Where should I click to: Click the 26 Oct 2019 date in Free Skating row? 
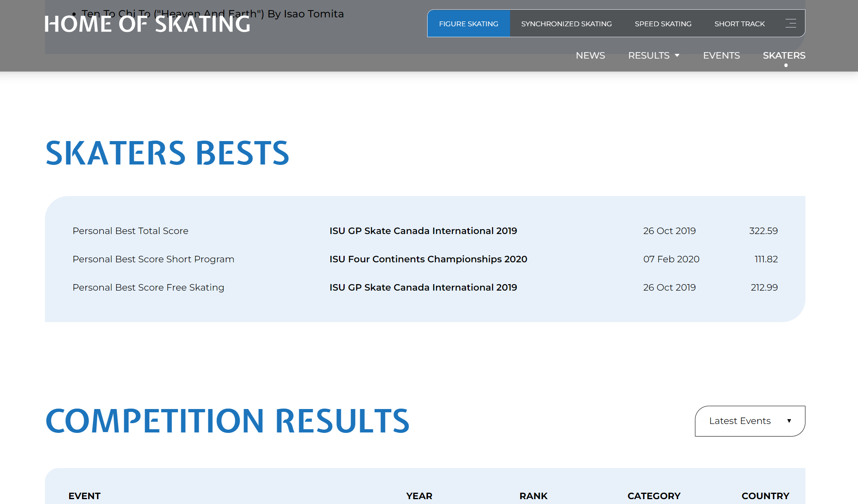669,287
